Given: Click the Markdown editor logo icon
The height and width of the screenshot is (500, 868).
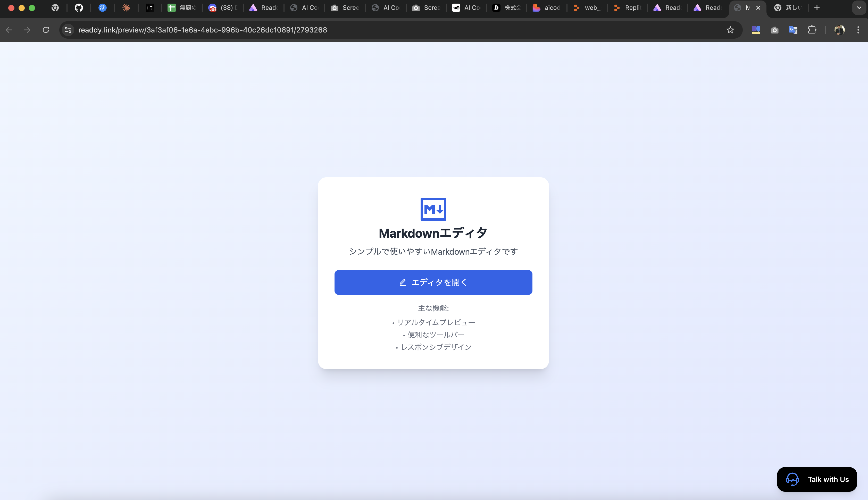Looking at the screenshot, I should [x=433, y=209].
